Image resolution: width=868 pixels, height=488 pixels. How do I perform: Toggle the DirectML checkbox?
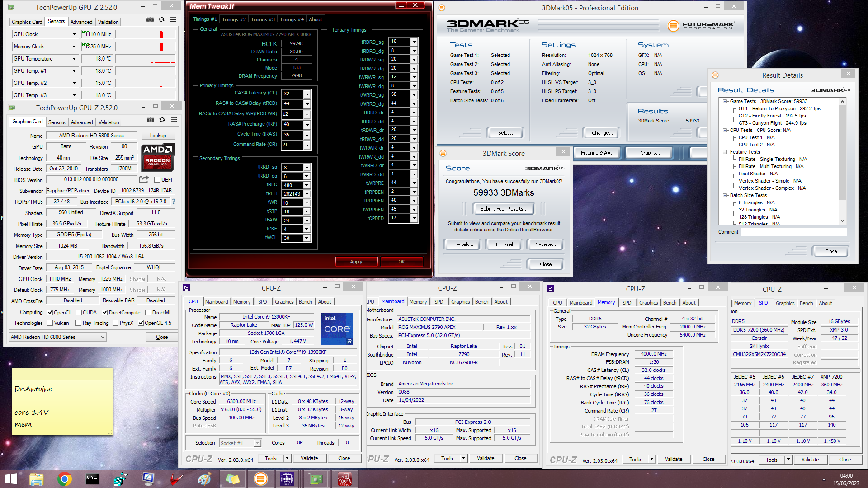point(148,312)
